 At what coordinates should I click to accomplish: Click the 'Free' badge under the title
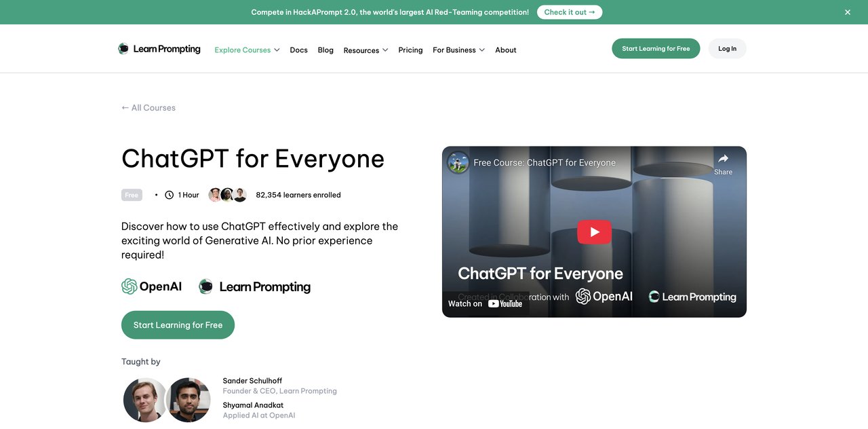click(x=132, y=195)
